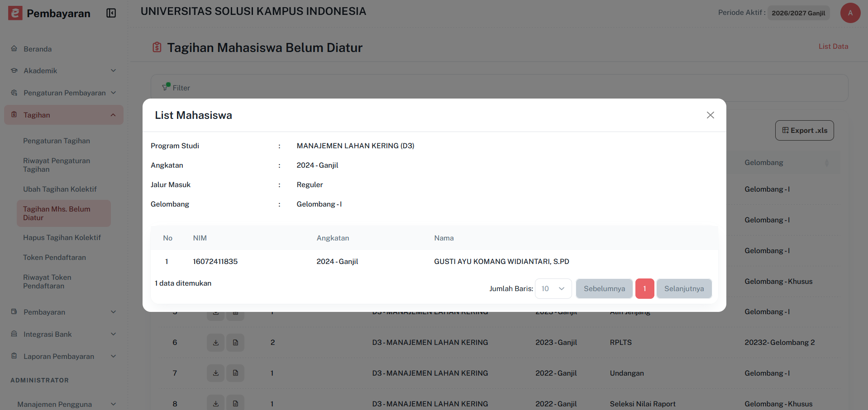
Task: Click the Tagihan clipboard icon in sidebar
Action: [14, 115]
